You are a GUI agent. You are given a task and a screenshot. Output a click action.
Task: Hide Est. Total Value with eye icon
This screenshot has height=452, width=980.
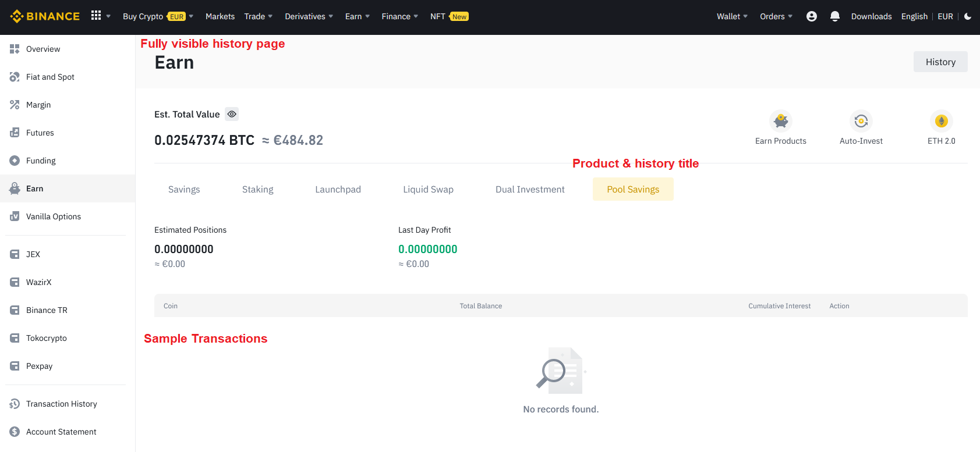point(232,114)
